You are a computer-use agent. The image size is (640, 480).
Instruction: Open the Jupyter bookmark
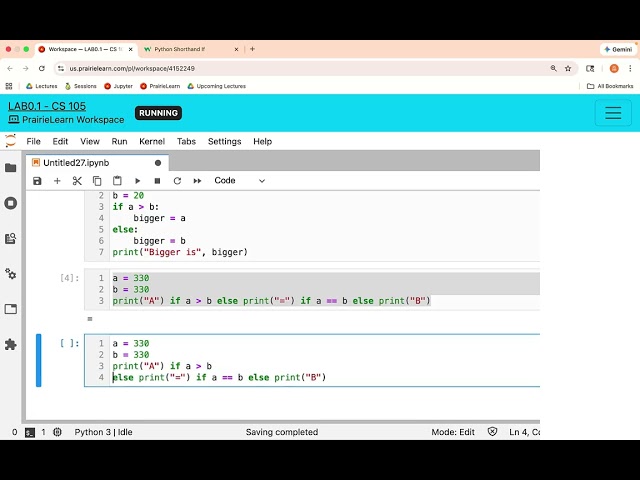pyautogui.click(x=118, y=86)
